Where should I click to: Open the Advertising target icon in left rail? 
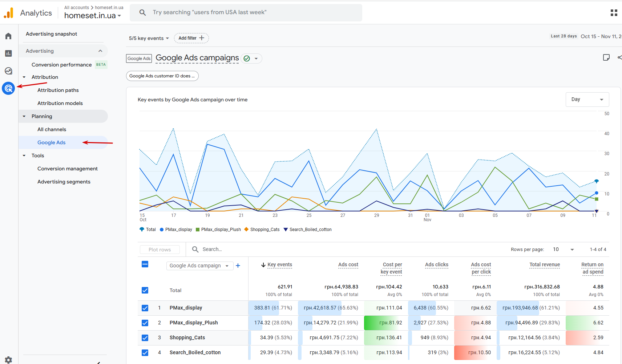pos(8,88)
